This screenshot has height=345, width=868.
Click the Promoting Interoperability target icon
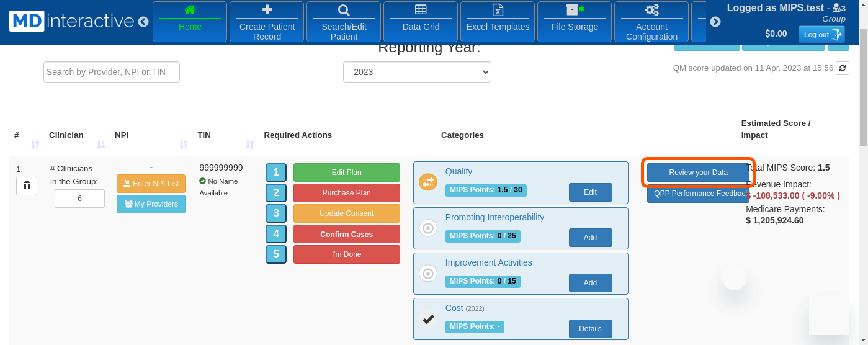coord(428,228)
